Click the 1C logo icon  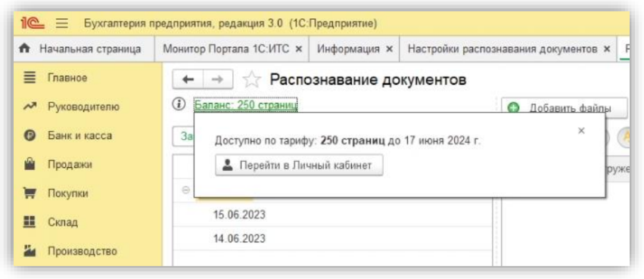point(33,23)
